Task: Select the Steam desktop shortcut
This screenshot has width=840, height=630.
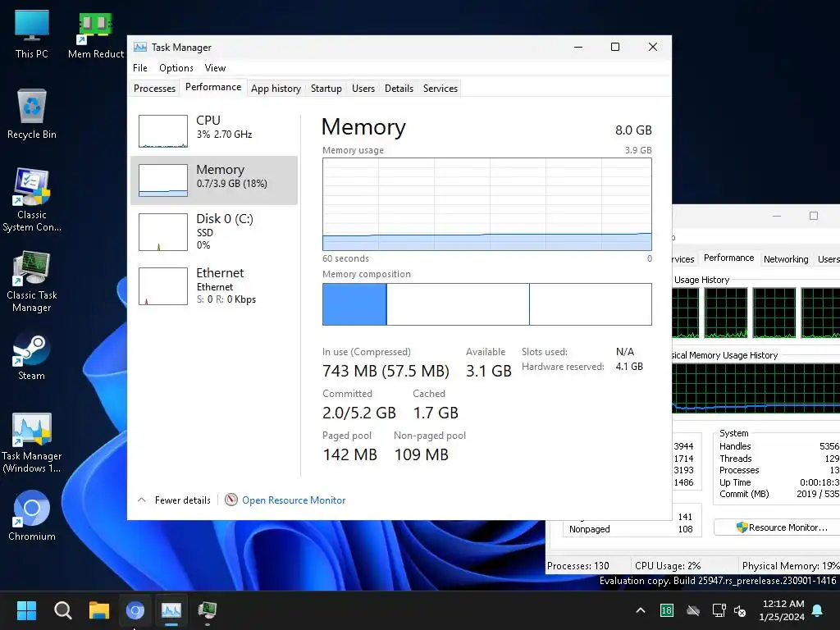Action: [x=32, y=356]
